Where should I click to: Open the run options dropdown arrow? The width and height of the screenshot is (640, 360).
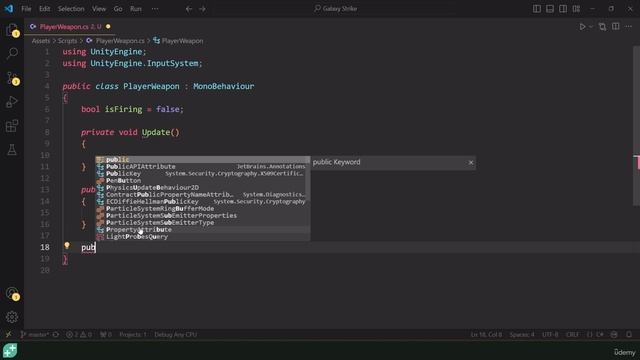[591, 27]
